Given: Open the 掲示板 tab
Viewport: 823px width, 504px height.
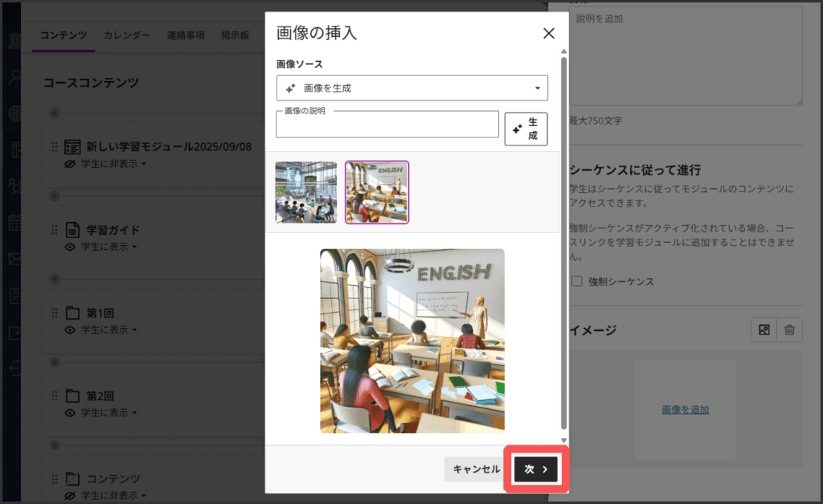Looking at the screenshot, I should (235, 35).
